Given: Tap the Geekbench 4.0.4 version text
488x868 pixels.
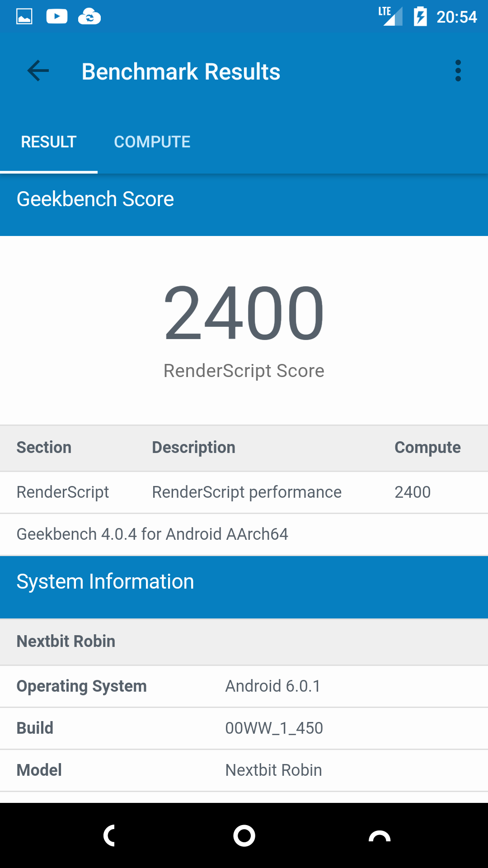Looking at the screenshot, I should [152, 534].
